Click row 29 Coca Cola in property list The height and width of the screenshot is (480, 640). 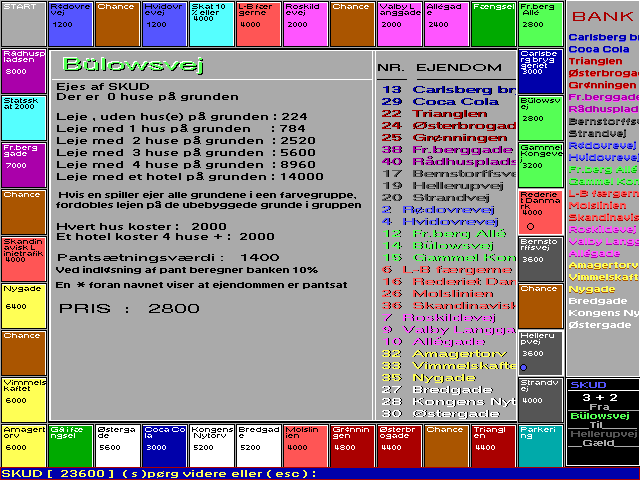coord(440,102)
